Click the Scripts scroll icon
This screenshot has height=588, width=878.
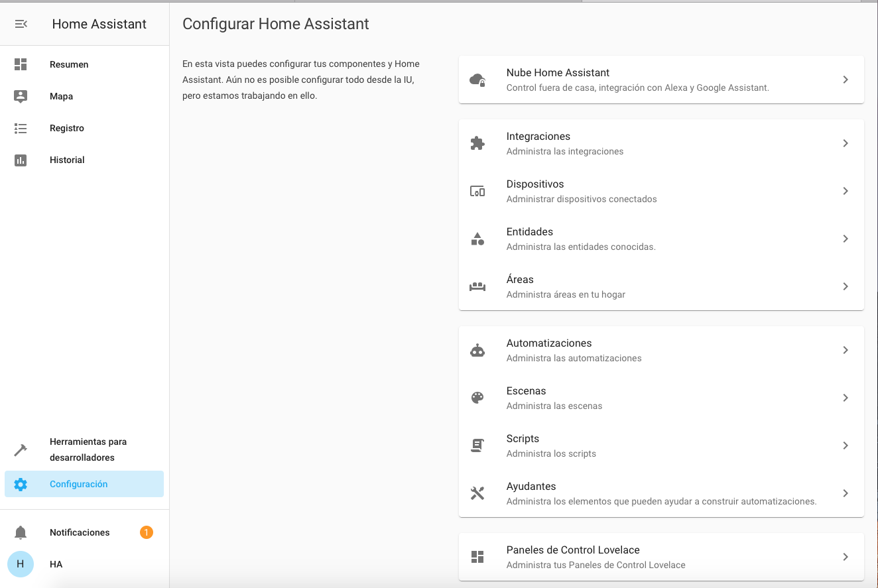click(x=477, y=445)
